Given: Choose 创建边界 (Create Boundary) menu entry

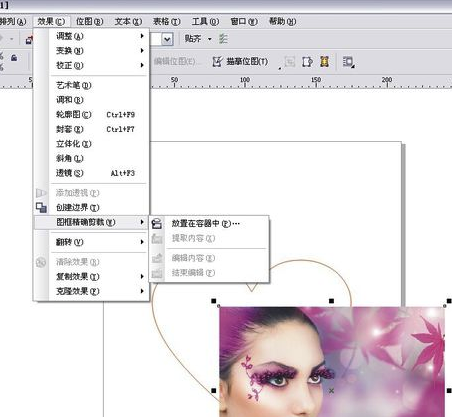Looking at the screenshot, I should [x=91, y=207].
